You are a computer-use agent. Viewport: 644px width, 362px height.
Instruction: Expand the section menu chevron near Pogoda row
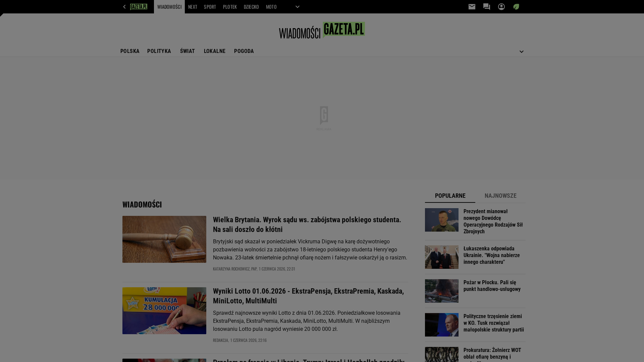(522, 52)
